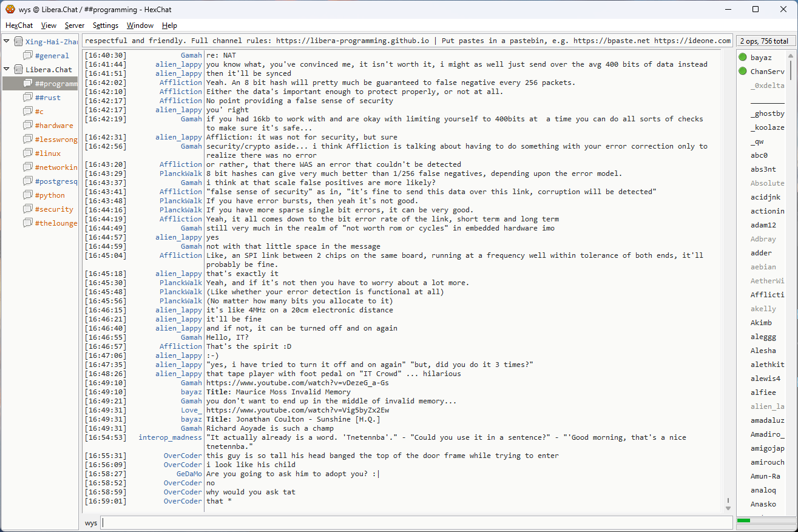Click the channel icon beside #security
Image resolution: width=798 pixels, height=532 pixels.
[28, 209]
